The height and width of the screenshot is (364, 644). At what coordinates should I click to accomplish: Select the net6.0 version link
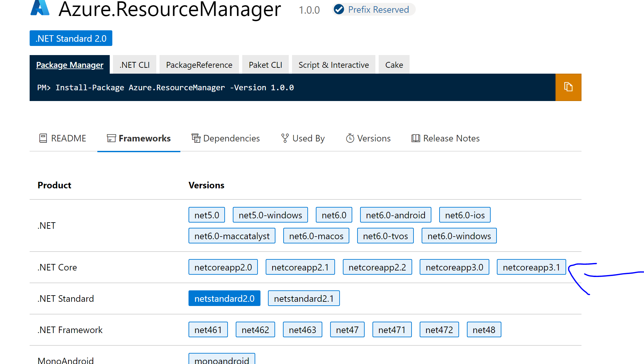[x=333, y=215]
